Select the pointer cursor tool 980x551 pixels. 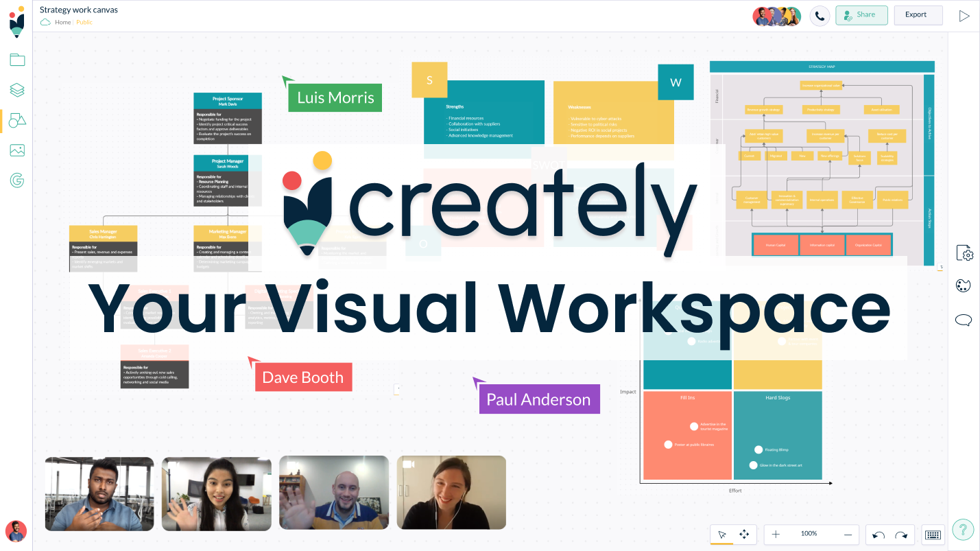721,534
